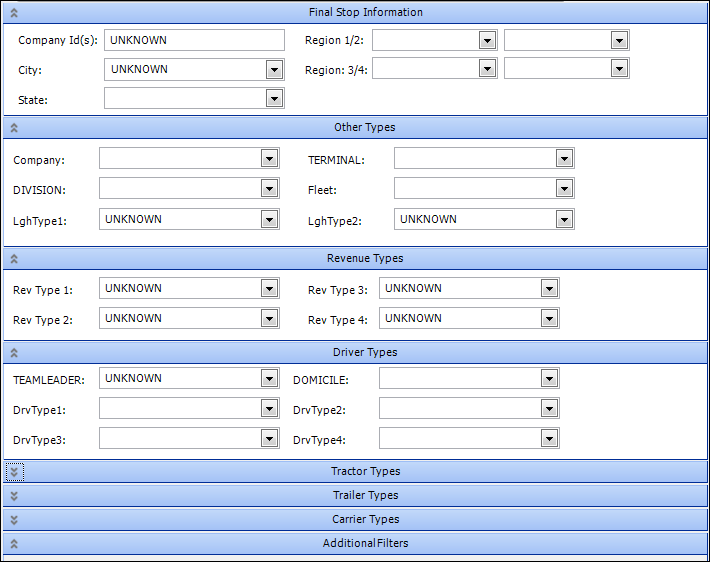710x562 pixels.
Task: Click the Company Id(s) text field
Action: pos(194,40)
